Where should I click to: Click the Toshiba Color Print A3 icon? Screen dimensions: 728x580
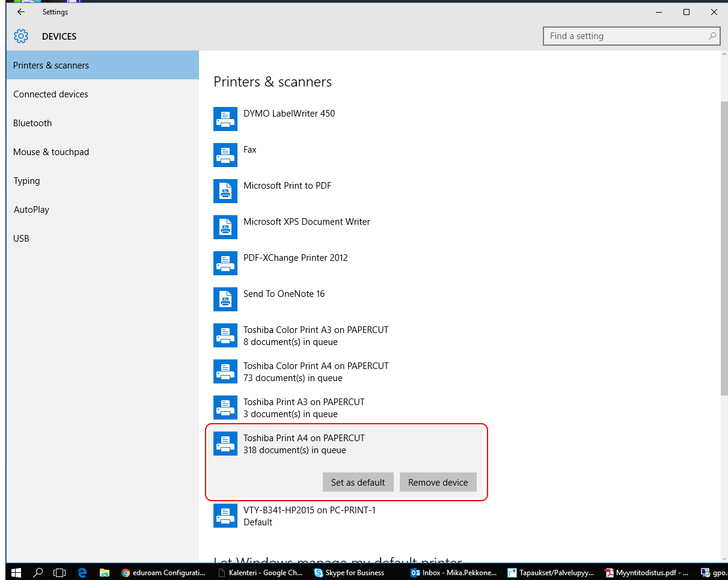click(225, 335)
